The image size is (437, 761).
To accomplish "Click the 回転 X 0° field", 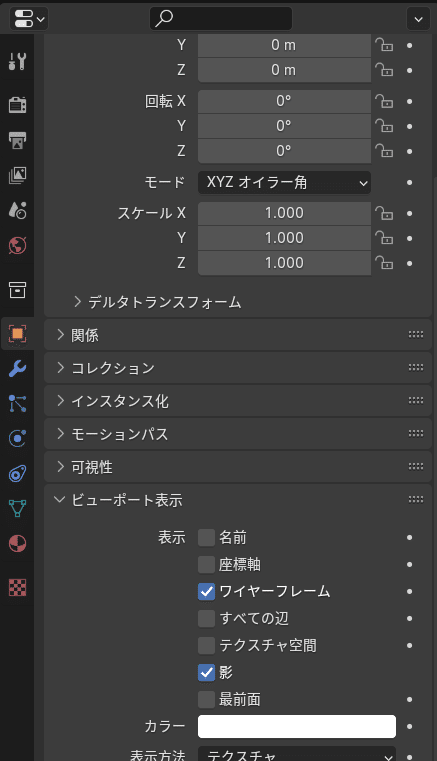I will tap(285, 101).
